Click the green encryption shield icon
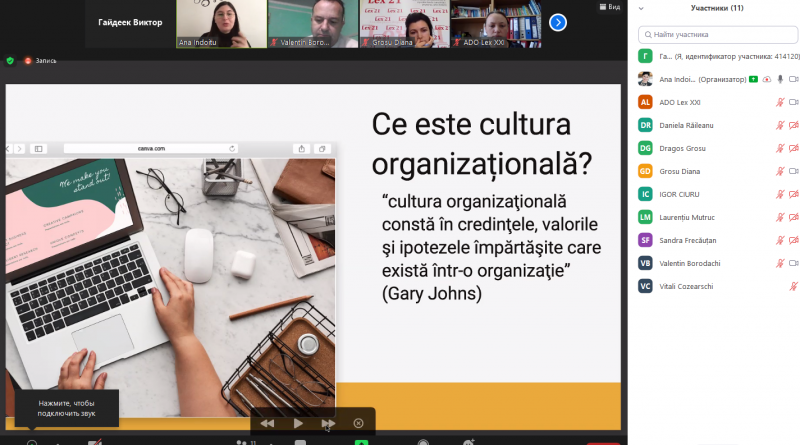800x445 pixels. coord(11,60)
